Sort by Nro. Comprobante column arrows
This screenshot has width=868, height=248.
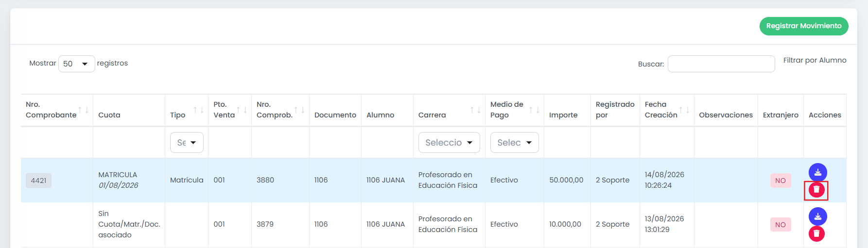[x=84, y=110]
